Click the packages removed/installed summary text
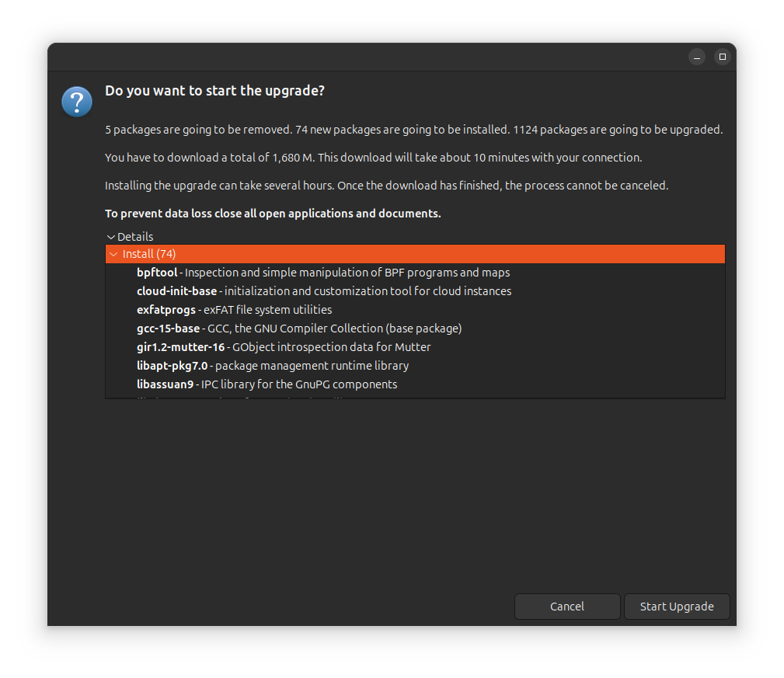The width and height of the screenshot is (784, 678). tap(413, 130)
